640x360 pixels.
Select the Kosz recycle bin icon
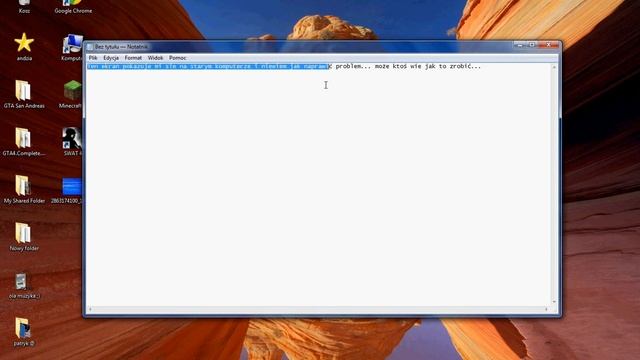pyautogui.click(x=24, y=7)
